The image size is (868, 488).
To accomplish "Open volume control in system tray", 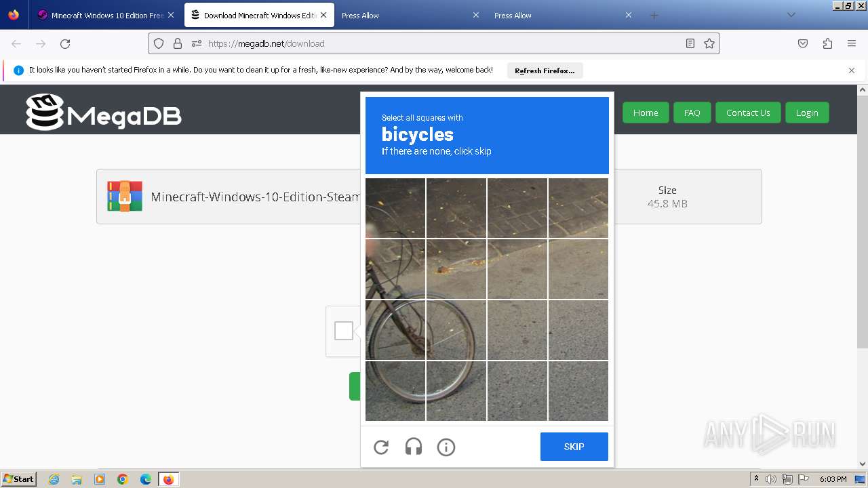I will coord(771,479).
